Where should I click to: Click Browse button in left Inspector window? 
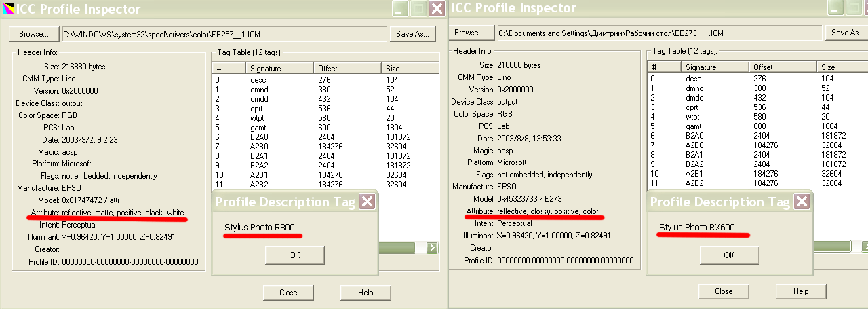click(33, 34)
